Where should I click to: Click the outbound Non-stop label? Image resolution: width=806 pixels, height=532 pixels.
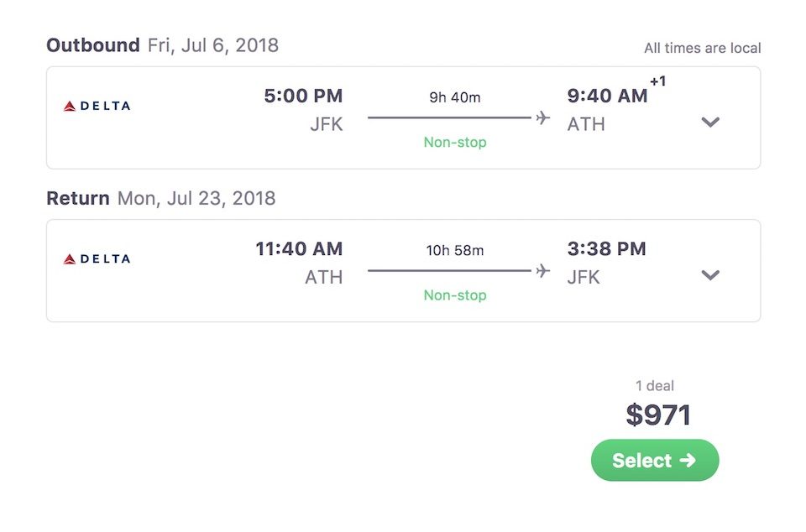pos(455,143)
